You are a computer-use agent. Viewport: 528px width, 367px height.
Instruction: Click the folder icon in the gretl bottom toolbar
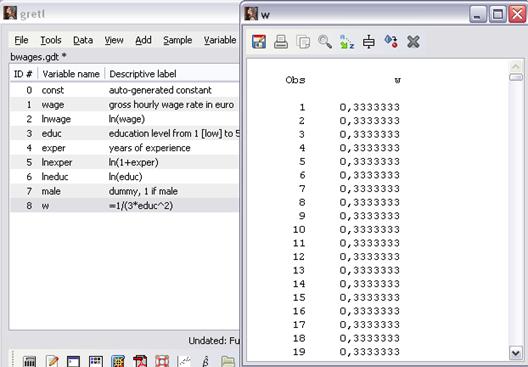coord(228,361)
